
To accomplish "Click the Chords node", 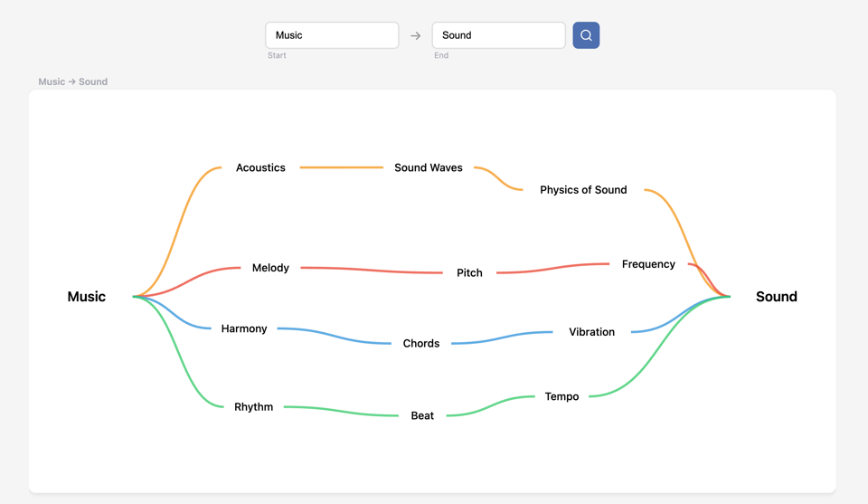I will pos(421,344).
